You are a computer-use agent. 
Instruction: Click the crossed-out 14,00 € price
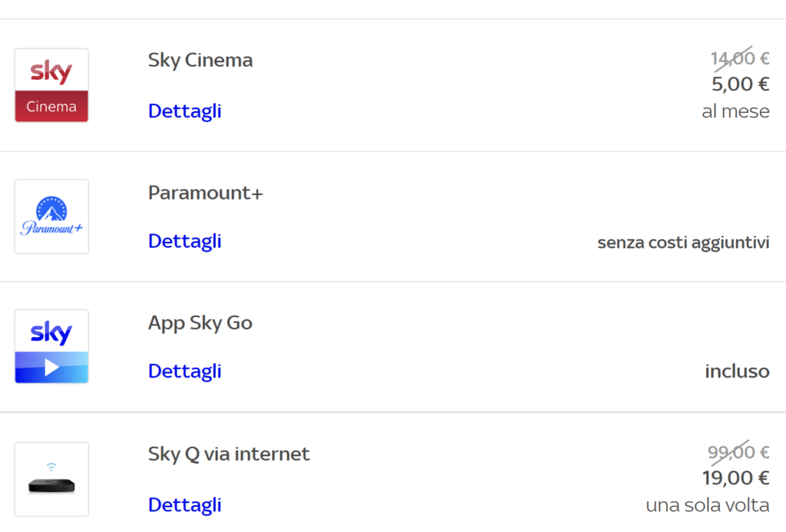(740, 58)
